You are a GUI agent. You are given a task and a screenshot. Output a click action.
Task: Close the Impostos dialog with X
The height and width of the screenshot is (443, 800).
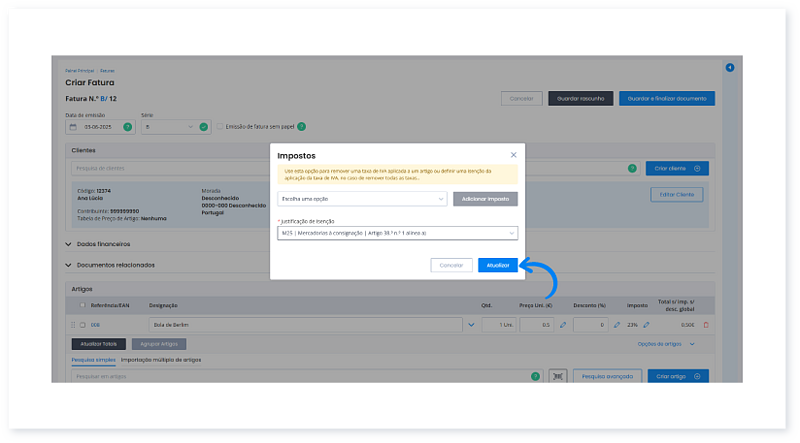click(514, 156)
